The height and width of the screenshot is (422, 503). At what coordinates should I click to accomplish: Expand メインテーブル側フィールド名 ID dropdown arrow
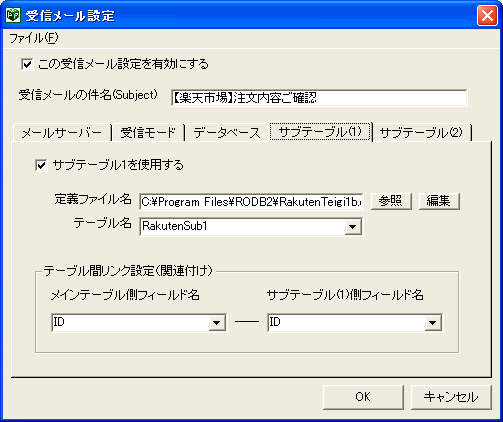click(x=217, y=322)
